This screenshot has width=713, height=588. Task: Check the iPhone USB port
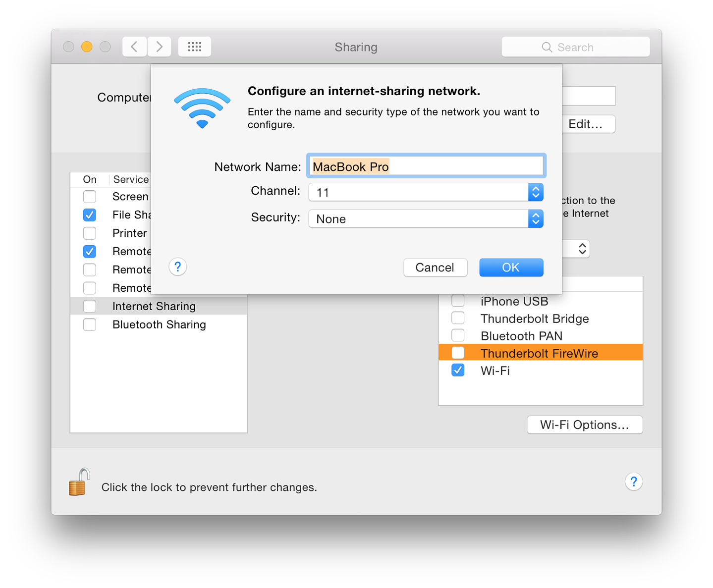click(458, 301)
